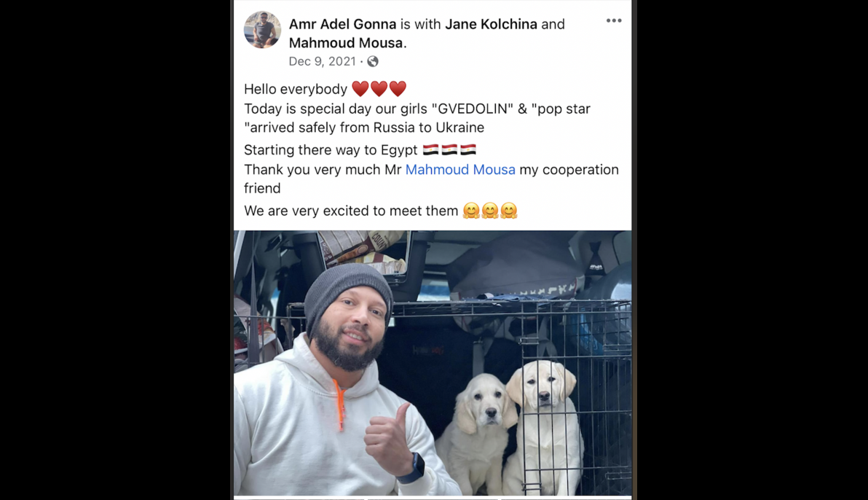Open blue Mahmoud Mousa mention in post text

(x=460, y=170)
